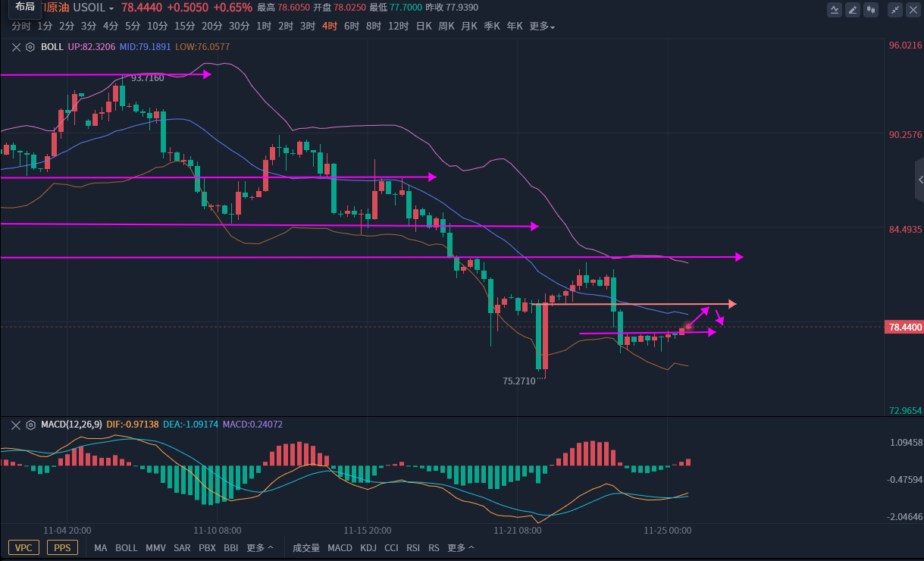Enable the KDJ sub-indicator
Screen dimensions: 924x561
pyautogui.click(x=368, y=547)
